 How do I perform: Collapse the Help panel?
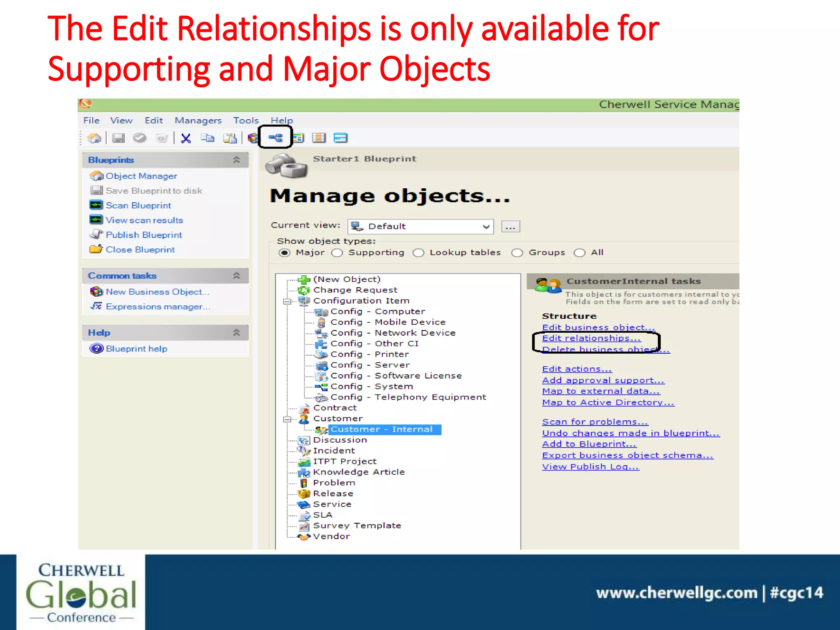236,333
